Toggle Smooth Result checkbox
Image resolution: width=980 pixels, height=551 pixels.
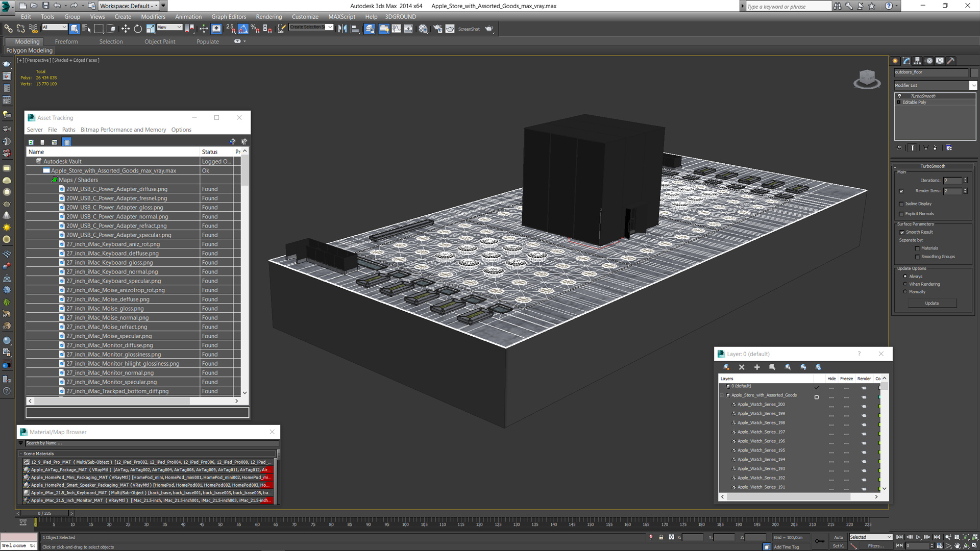point(902,233)
